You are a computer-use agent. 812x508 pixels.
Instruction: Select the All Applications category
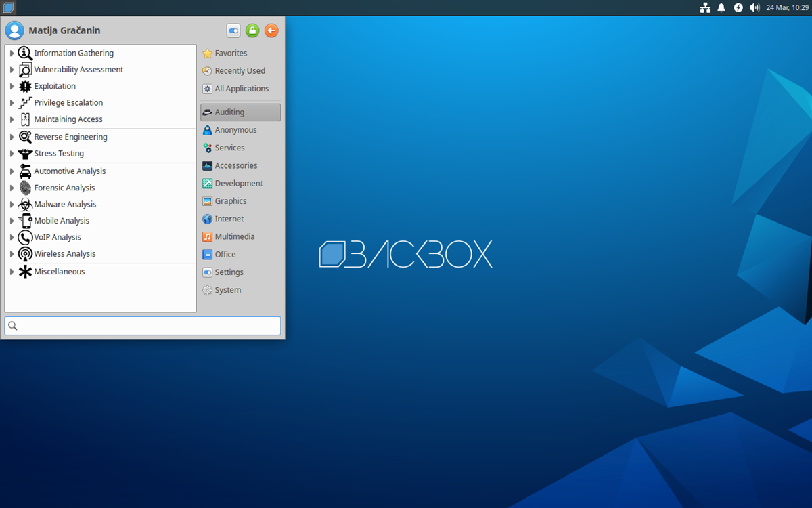coord(240,89)
